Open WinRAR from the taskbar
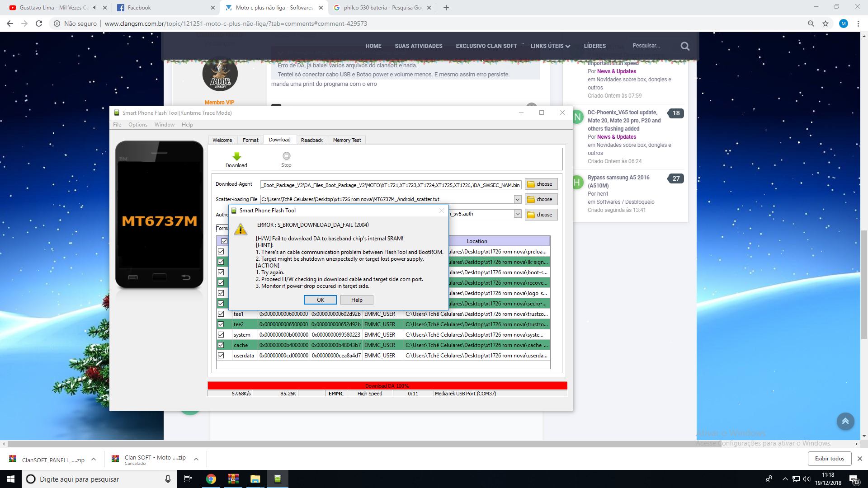This screenshot has width=868, height=488. (x=233, y=479)
